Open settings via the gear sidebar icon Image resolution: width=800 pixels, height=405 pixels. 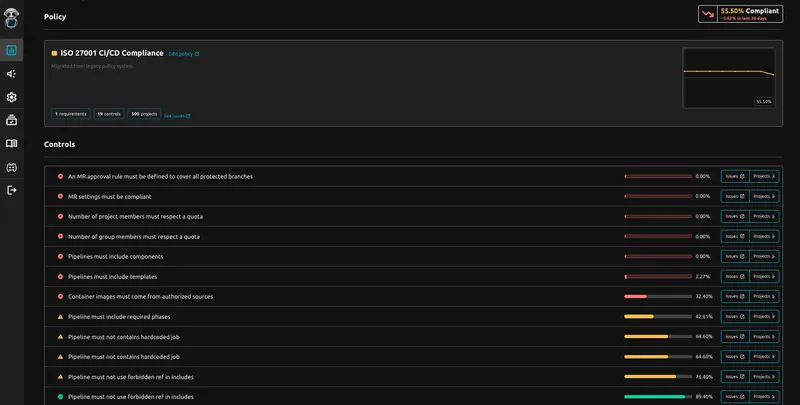12,97
